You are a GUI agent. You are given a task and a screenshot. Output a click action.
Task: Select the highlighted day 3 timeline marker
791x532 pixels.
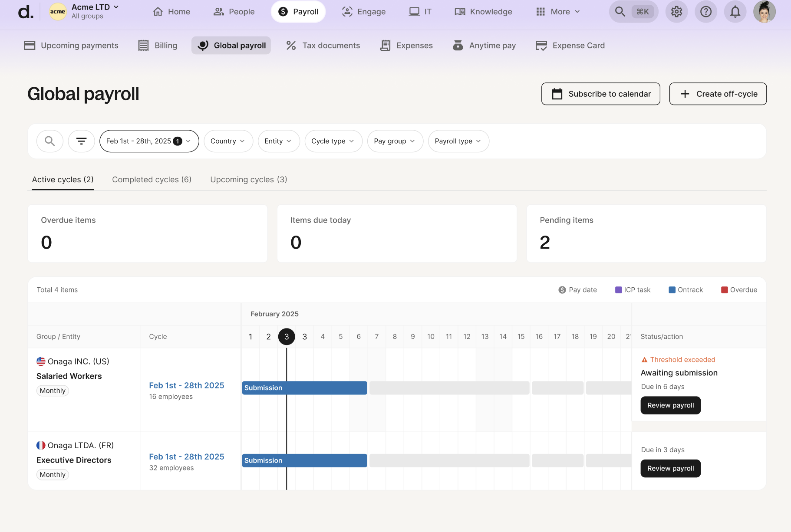(287, 337)
